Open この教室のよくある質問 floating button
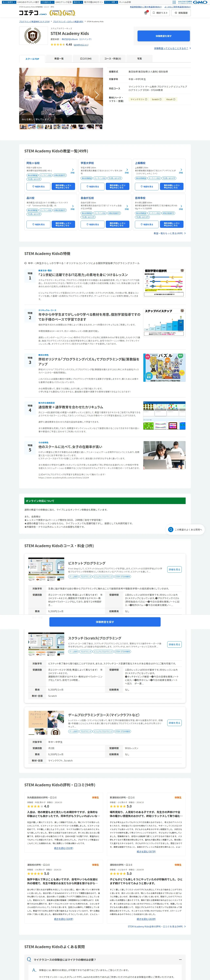The width and height of the screenshot is (210, 980). point(185,530)
